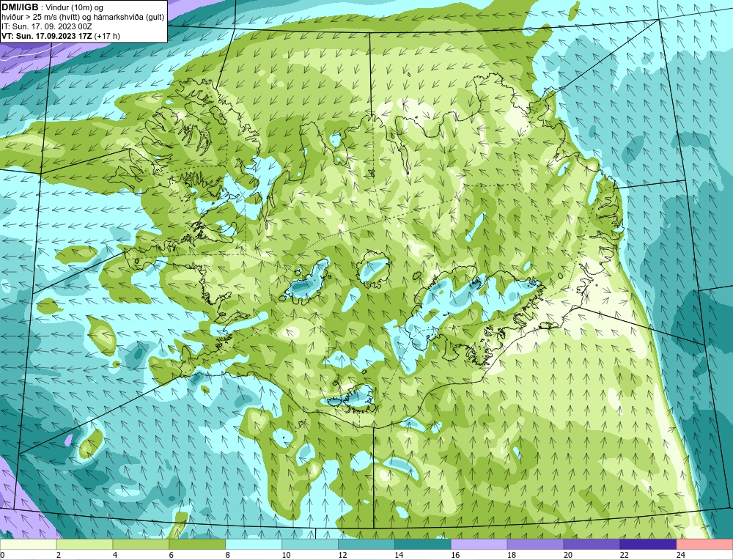Click the legend scale label '12'
The image size is (733, 560).
coord(342,555)
